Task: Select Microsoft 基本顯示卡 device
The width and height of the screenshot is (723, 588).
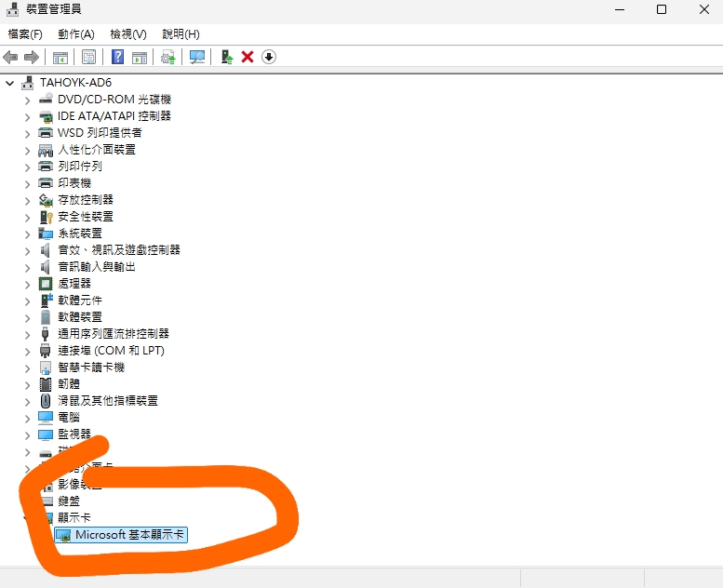Action: 130,535
